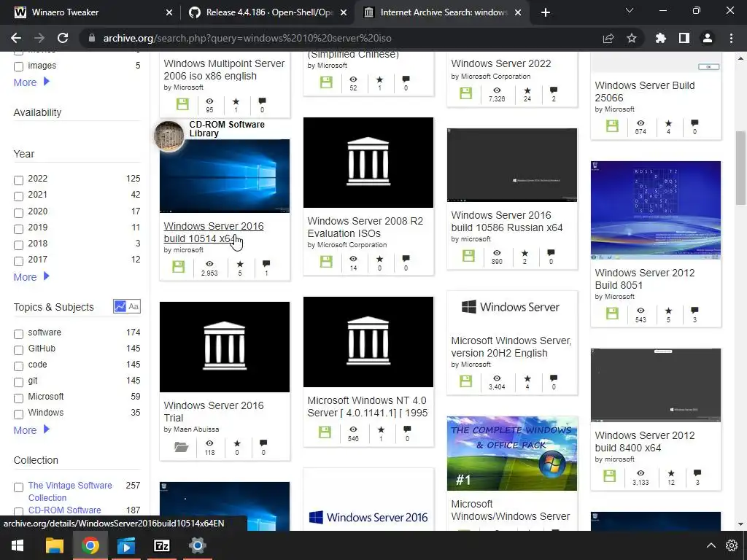Viewport: 747px width, 560px height.
Task: Open the share page icon in address bar
Action: (608, 38)
